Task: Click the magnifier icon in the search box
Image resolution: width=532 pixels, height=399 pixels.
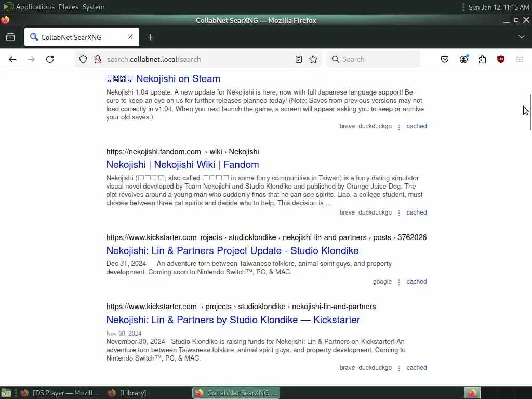Action: [335, 59]
